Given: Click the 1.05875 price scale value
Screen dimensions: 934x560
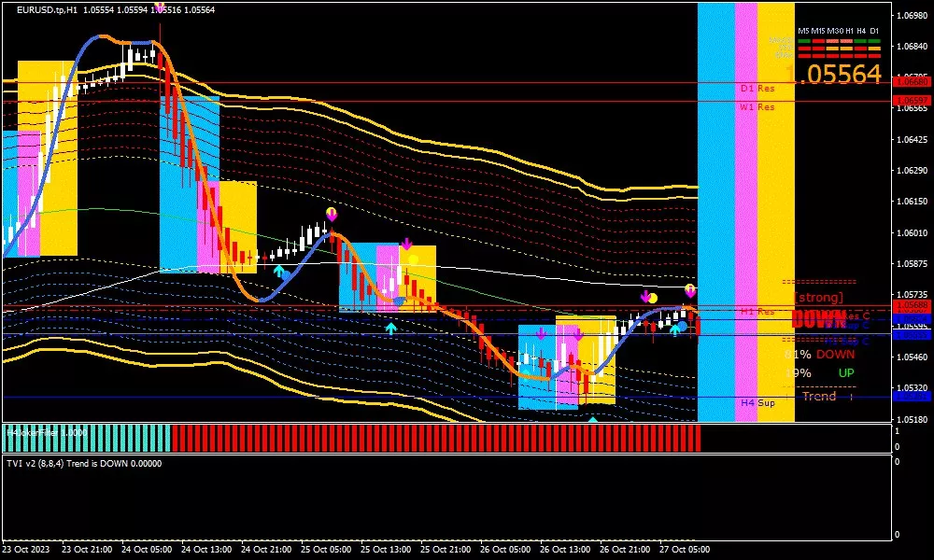Looking at the screenshot, I should (x=912, y=263).
